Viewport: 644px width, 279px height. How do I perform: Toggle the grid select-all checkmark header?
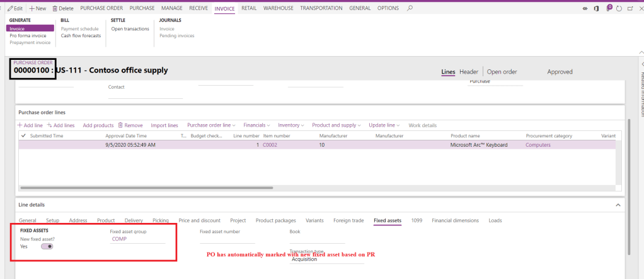pyautogui.click(x=24, y=135)
